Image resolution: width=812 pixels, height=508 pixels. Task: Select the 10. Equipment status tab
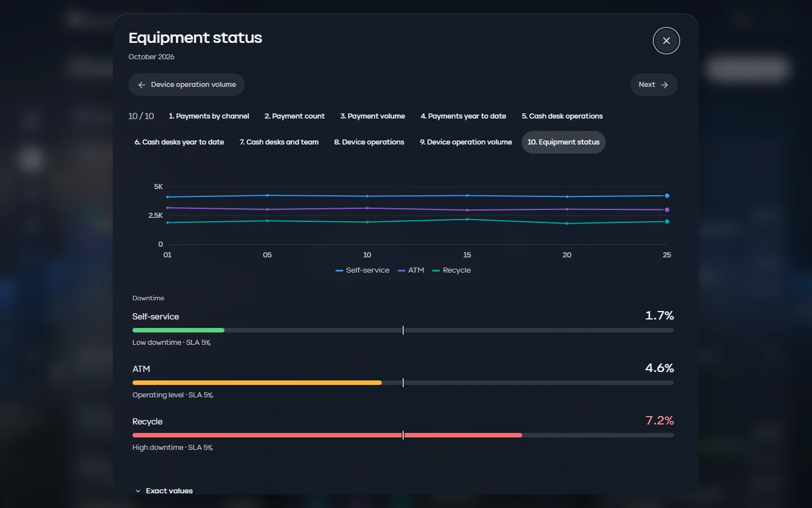(x=563, y=142)
